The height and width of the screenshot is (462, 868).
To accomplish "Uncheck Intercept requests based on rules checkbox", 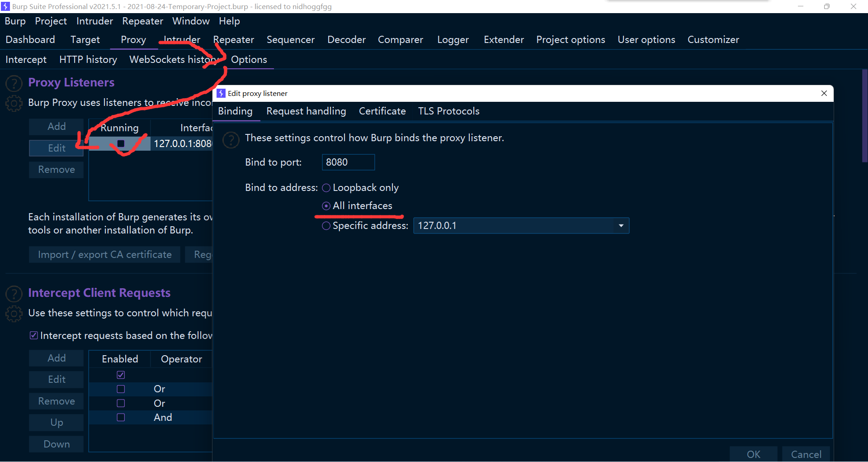I will 34,335.
